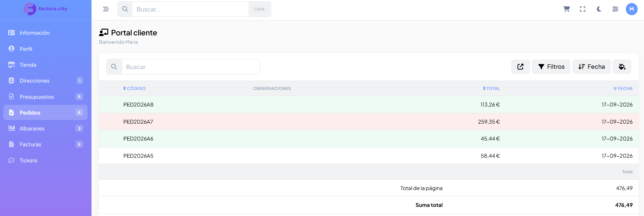This screenshot has height=216, width=644.
Task: Focus the orders Buscar search field
Action: pos(191,67)
